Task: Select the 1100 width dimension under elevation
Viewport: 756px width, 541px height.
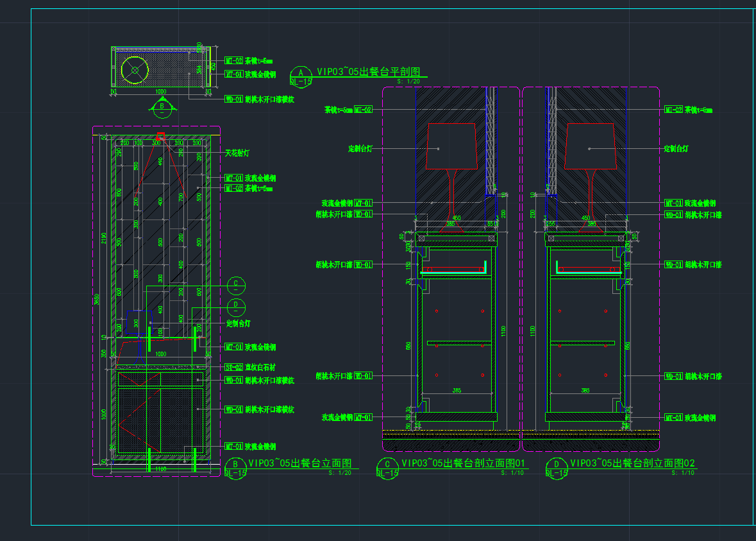Action: (x=160, y=470)
